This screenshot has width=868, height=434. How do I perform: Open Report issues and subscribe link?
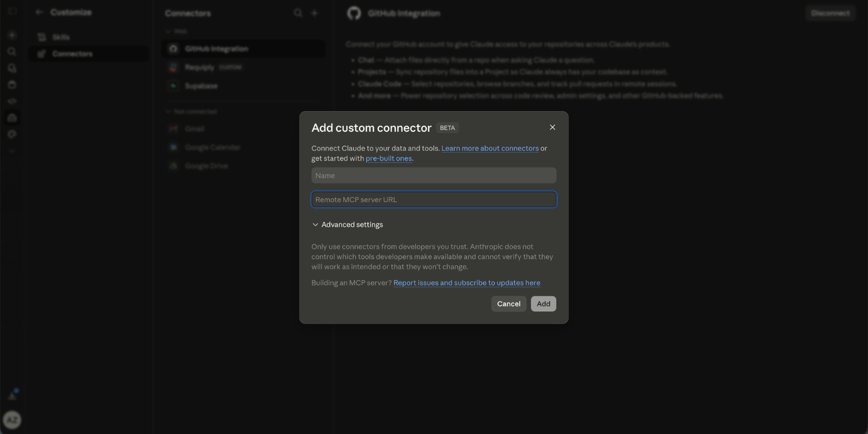tap(467, 283)
